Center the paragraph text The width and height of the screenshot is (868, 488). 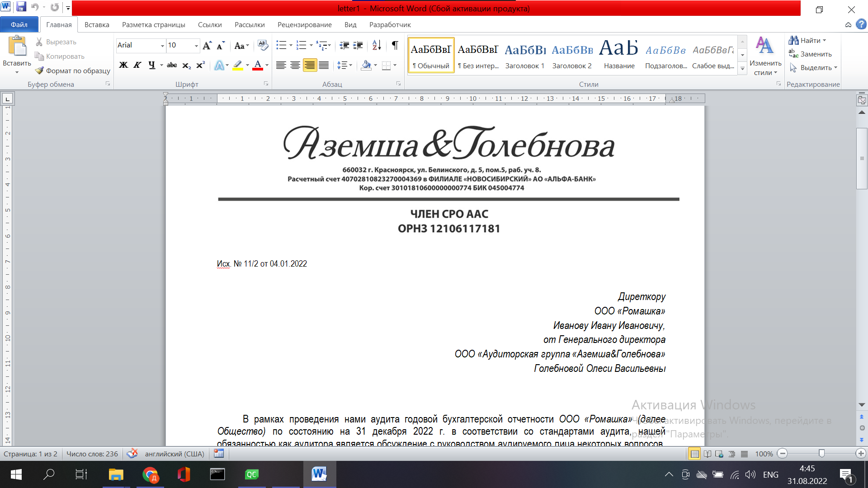pos(295,66)
